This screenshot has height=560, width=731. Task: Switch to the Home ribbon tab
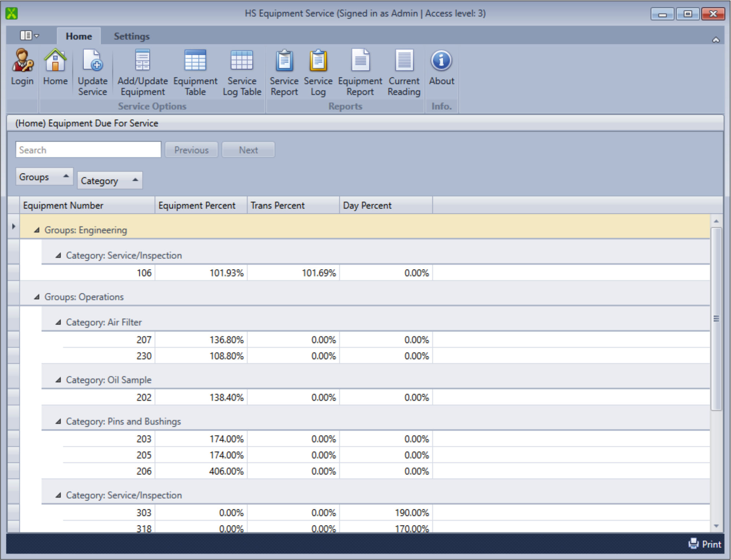tap(79, 36)
